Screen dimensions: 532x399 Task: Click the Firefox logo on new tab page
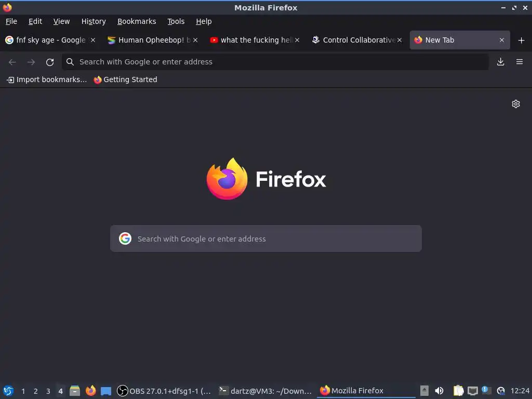[266, 179]
